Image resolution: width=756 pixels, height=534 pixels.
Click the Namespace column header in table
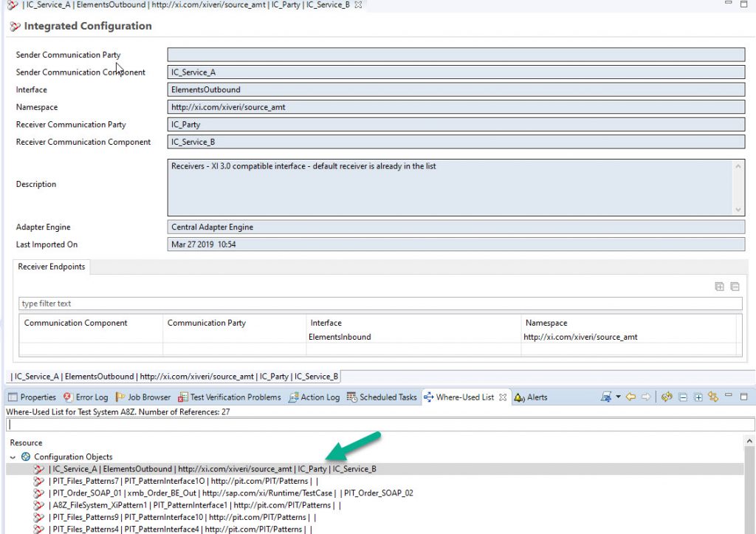point(629,323)
